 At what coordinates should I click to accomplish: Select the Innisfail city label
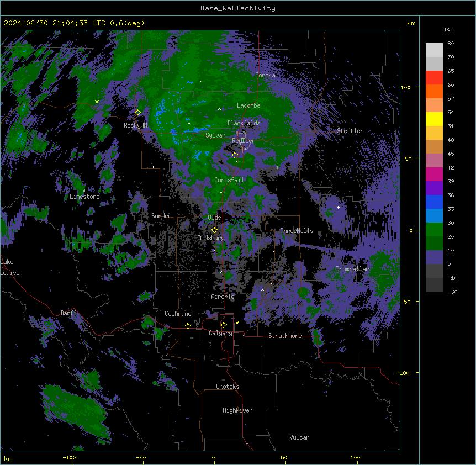click(x=229, y=180)
